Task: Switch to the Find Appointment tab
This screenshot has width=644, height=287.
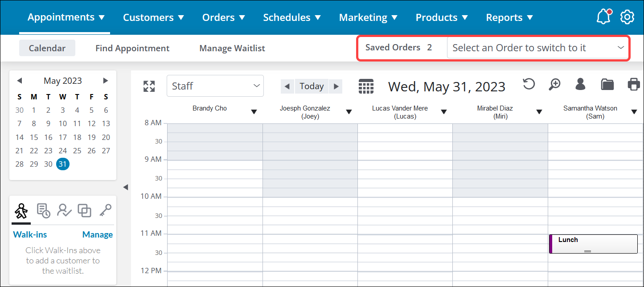Action: click(132, 48)
